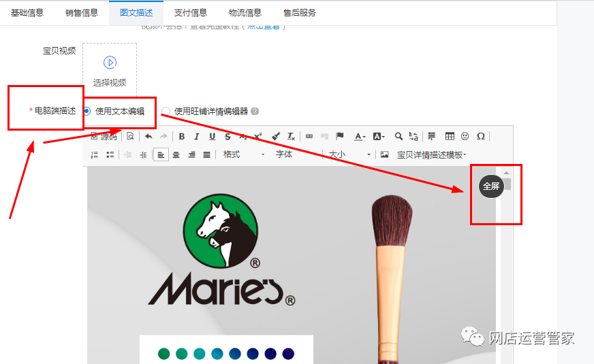Insert a hyperlink

click(x=309, y=136)
